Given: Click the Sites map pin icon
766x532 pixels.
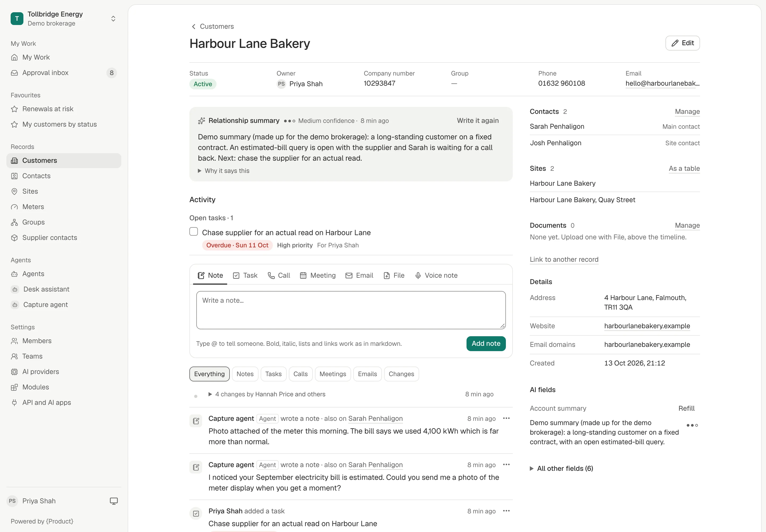Looking at the screenshot, I should click(14, 191).
